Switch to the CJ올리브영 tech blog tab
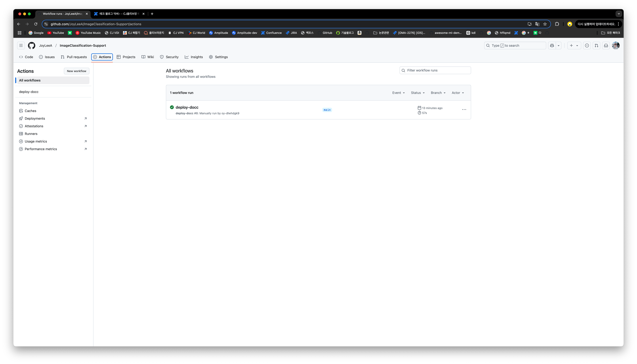The width and height of the screenshot is (637, 364). click(119, 14)
